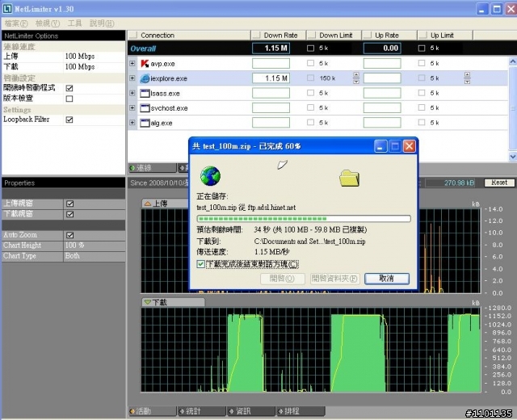Enable Overall down limit checkbox

click(x=310, y=48)
